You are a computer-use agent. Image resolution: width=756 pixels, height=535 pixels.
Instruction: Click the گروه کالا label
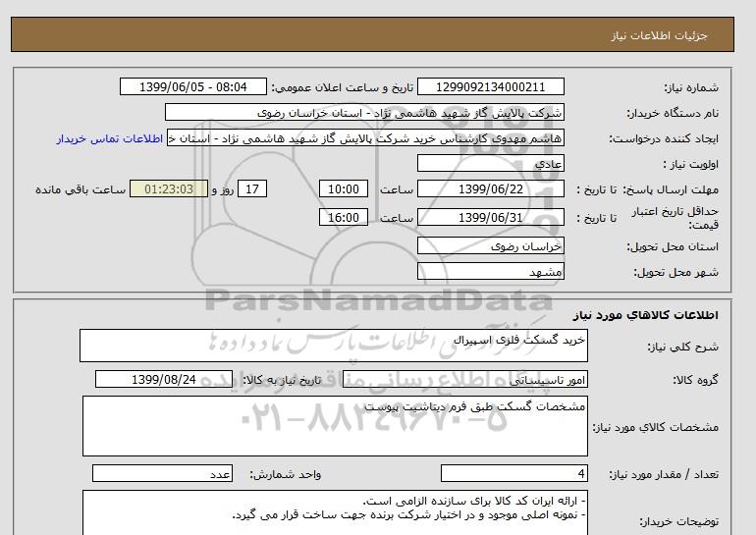tap(696, 380)
